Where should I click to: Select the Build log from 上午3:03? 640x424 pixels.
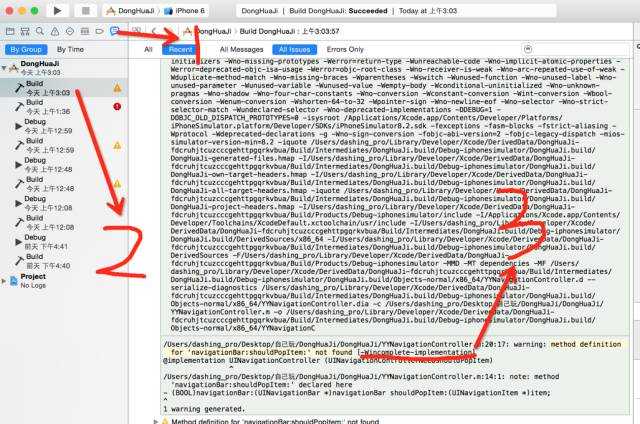click(63, 88)
